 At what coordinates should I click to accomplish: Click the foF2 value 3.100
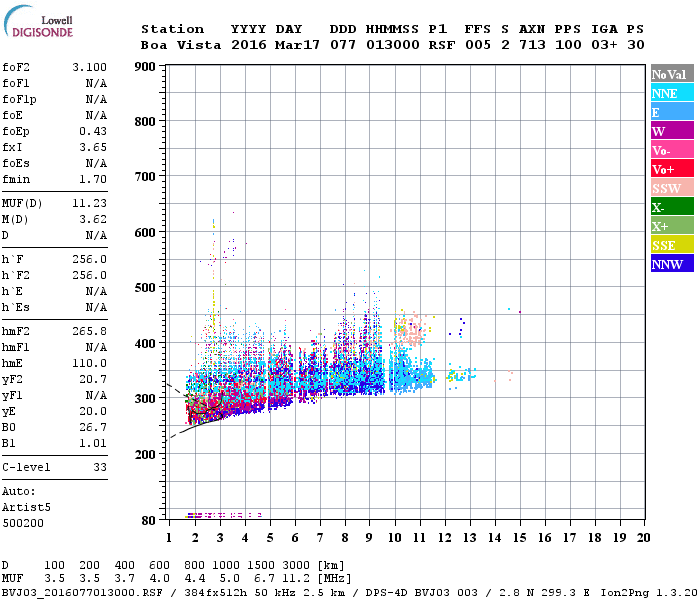pos(89,67)
